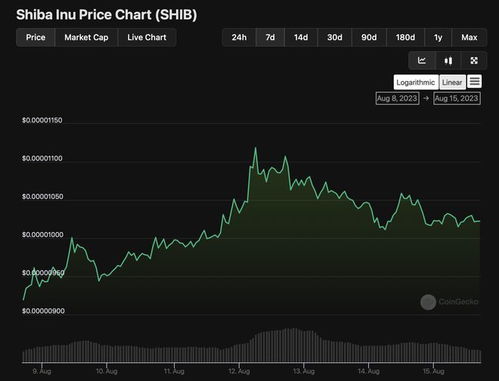Choose the 1y time range
The image size is (499, 381).
click(x=438, y=37)
